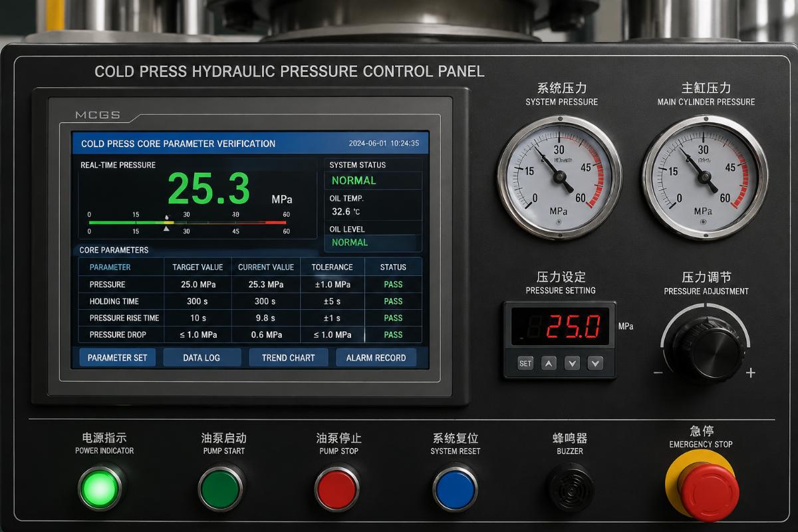Image resolution: width=798 pixels, height=532 pixels.
Task: Select the HOLDING TIME row label
Action: (114, 301)
